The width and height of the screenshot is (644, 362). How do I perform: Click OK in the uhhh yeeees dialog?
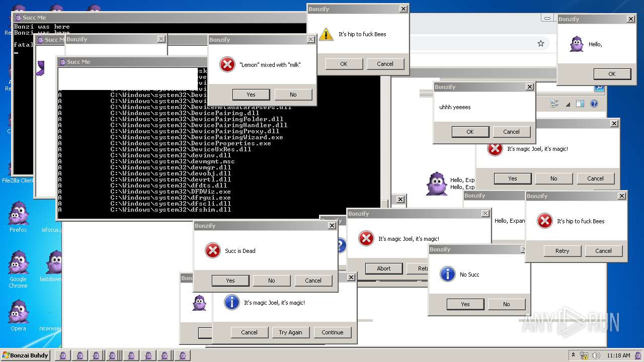pyautogui.click(x=470, y=132)
